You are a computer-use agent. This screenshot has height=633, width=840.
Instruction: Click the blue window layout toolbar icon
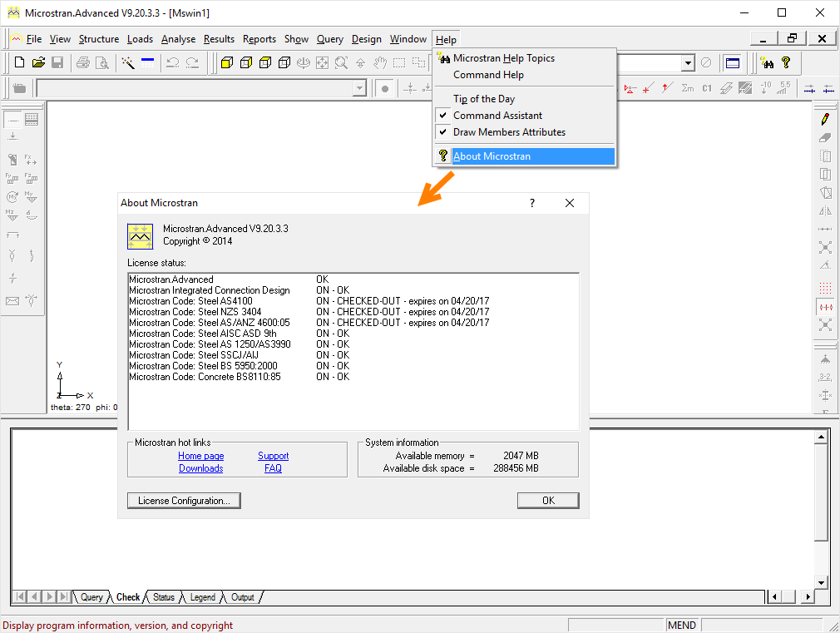point(733,62)
